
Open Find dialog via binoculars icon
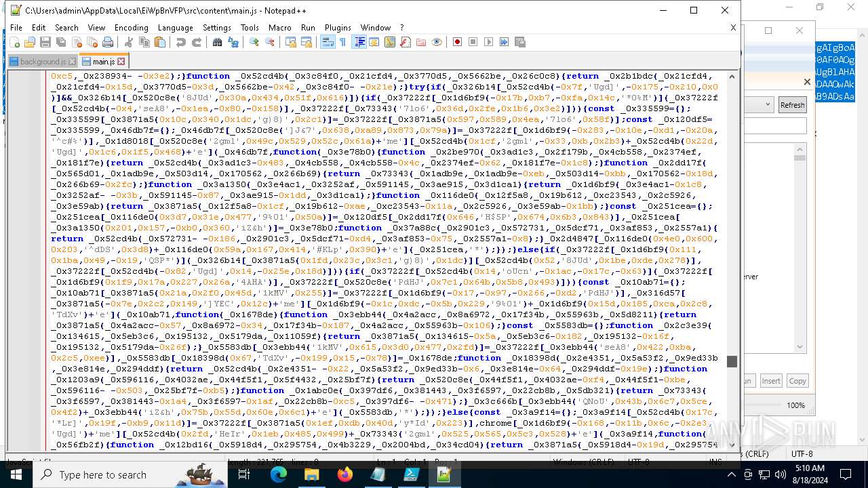click(x=218, y=42)
